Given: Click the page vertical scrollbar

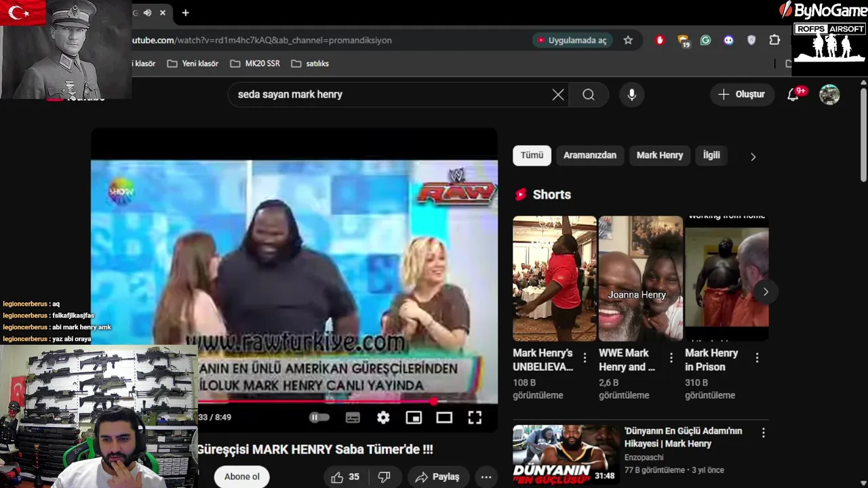Looking at the screenshot, I should 863,134.
